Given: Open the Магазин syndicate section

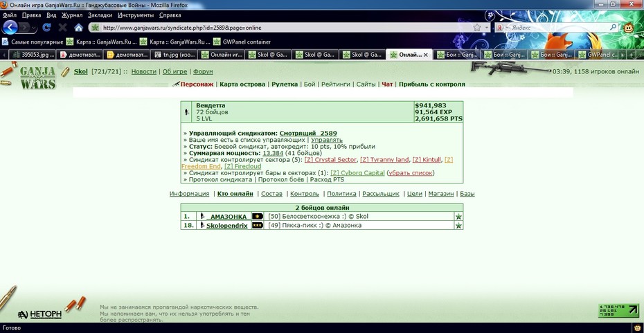Looking at the screenshot, I should pyautogui.click(x=440, y=194).
